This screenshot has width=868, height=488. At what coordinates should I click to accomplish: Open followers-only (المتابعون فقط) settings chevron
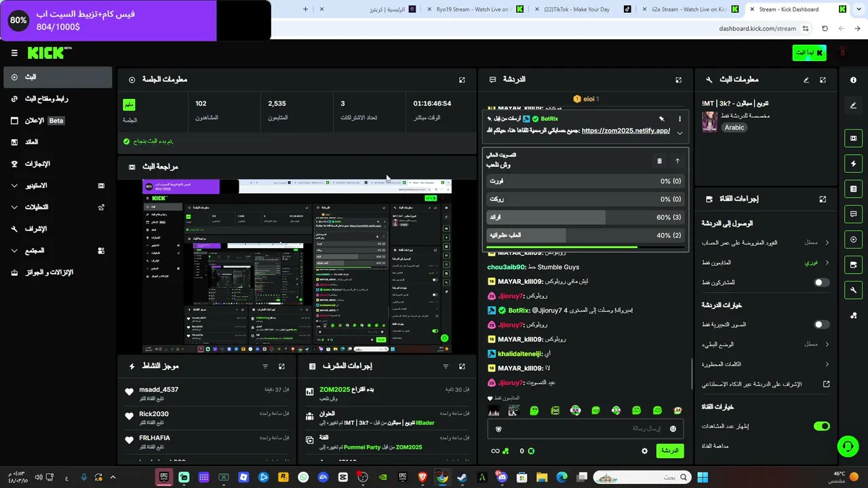coord(827,262)
